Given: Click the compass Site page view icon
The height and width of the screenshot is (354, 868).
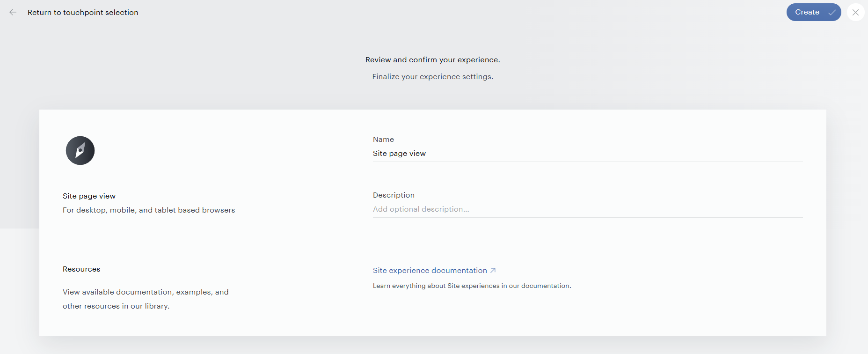Looking at the screenshot, I should (x=80, y=150).
